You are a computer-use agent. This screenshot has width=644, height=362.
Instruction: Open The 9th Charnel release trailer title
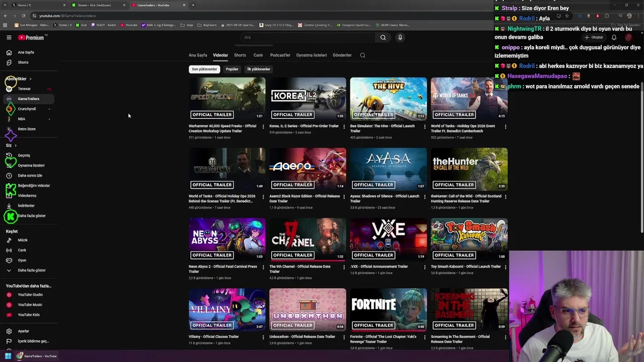[x=300, y=269]
